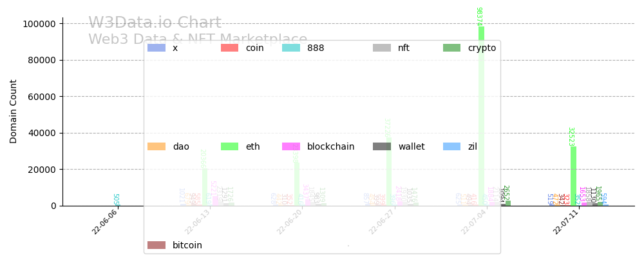The width and height of the screenshot is (644, 258).
Task: Click the coin legend color swatch
Action: click(230, 48)
